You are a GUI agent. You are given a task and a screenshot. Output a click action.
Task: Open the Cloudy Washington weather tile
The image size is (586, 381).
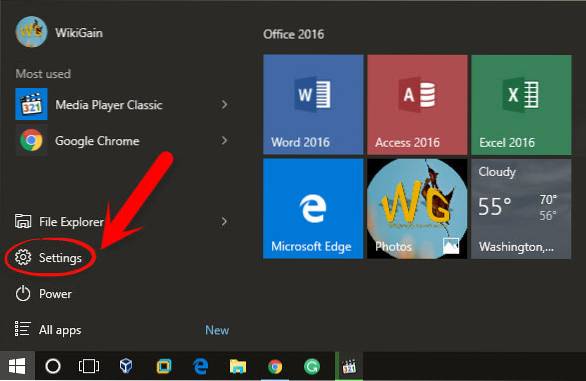click(x=521, y=209)
